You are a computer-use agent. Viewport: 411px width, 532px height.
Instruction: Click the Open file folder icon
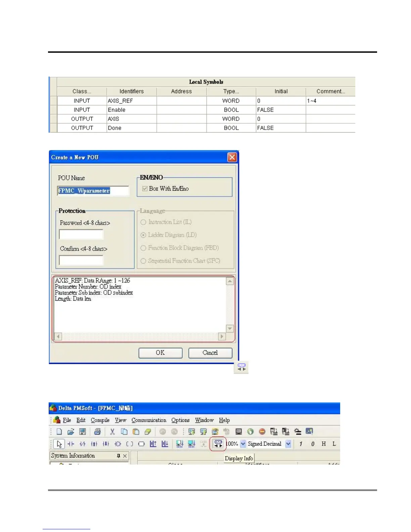71,432
